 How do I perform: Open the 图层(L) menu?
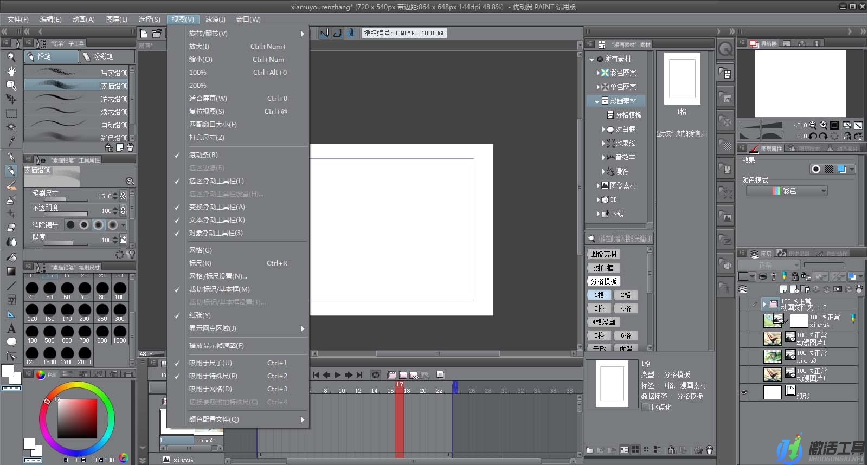pos(117,20)
